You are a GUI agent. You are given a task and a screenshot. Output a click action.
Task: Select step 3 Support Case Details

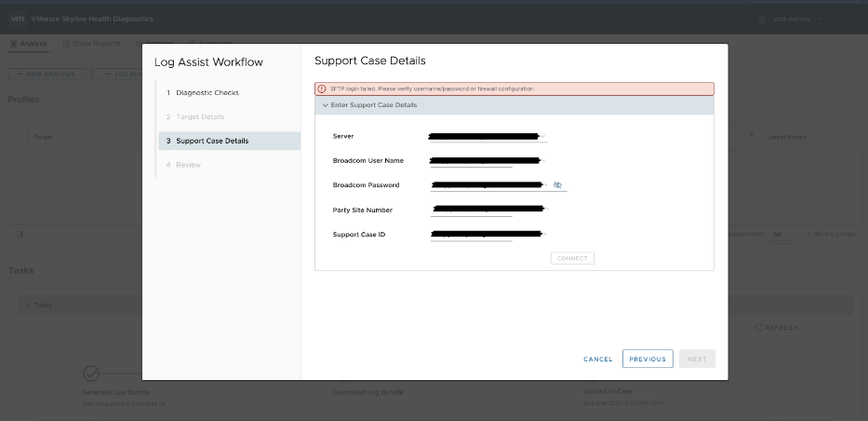229,141
